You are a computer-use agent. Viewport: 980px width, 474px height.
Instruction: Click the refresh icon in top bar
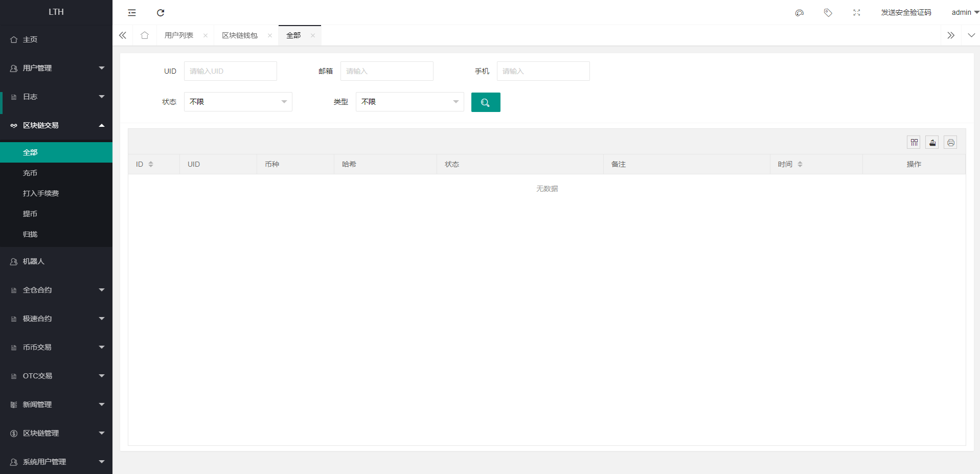pos(161,13)
